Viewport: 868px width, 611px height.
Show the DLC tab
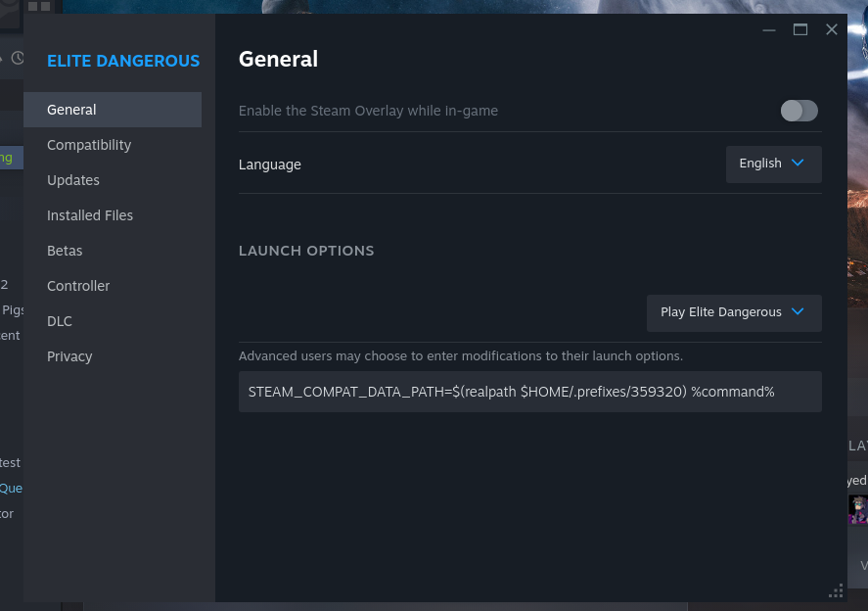click(113, 321)
